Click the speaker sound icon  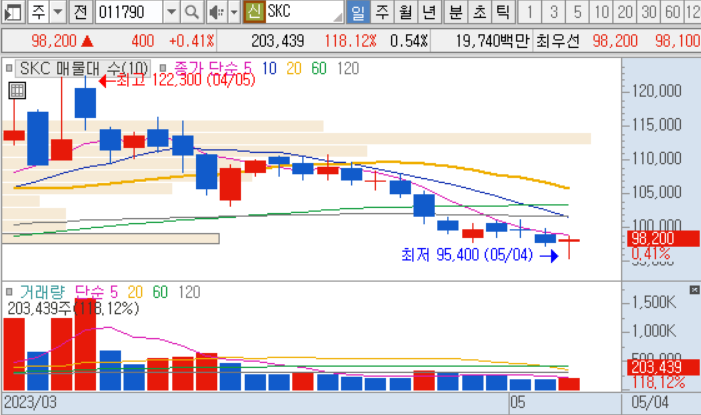tap(217, 12)
